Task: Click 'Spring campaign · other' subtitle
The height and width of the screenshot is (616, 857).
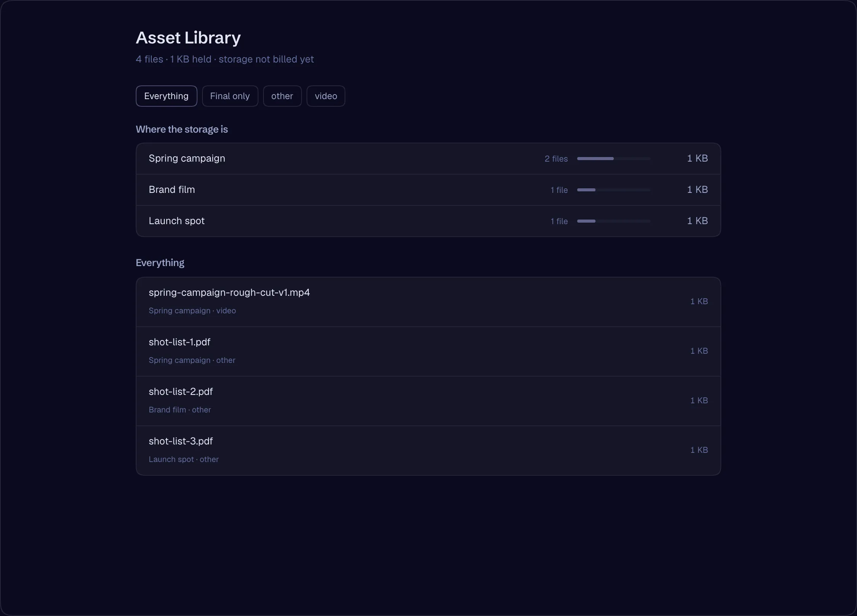Action: [192, 360]
